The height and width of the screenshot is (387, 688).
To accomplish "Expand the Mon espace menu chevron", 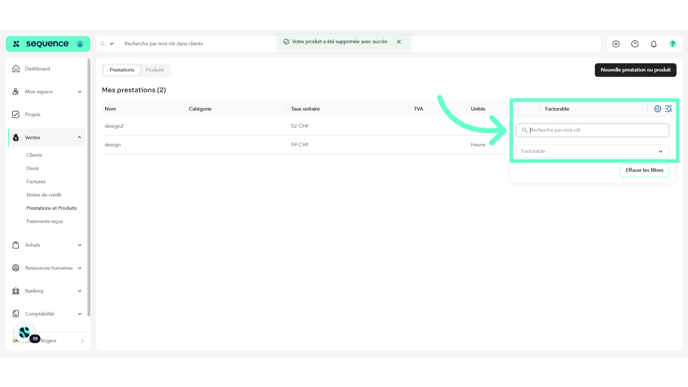I will 79,92.
